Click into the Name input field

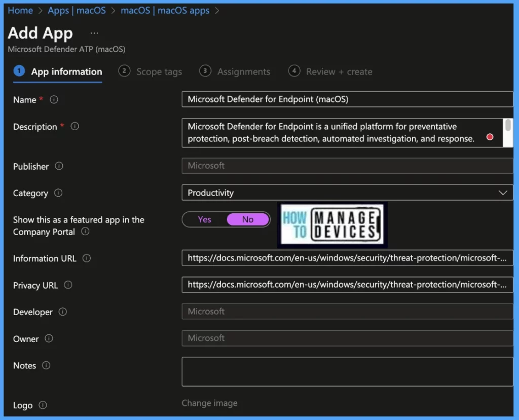[347, 99]
